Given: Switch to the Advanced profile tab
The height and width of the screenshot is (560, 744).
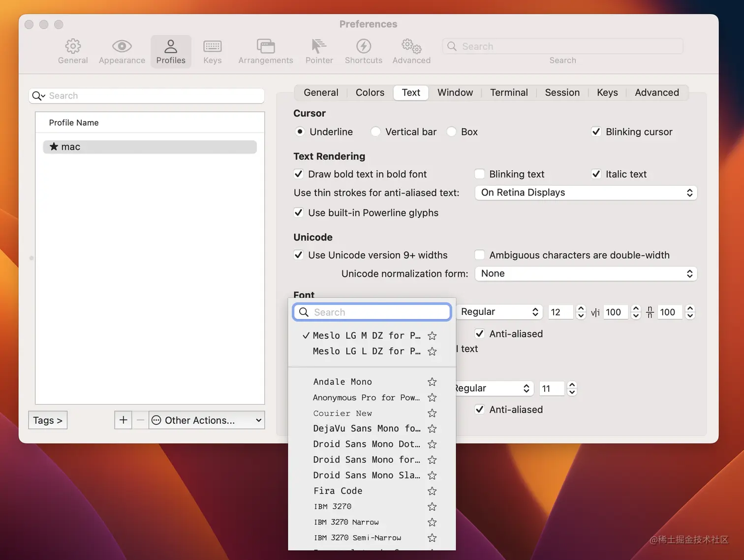Looking at the screenshot, I should coord(657,93).
